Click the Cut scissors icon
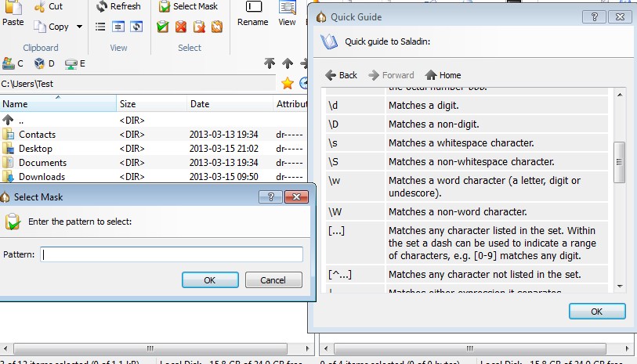 click(x=40, y=6)
